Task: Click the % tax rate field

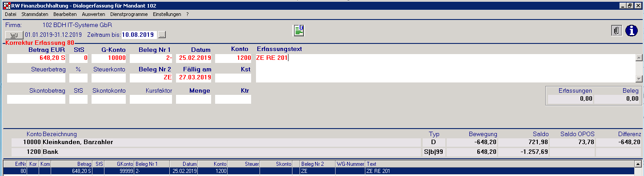Action: (78, 78)
